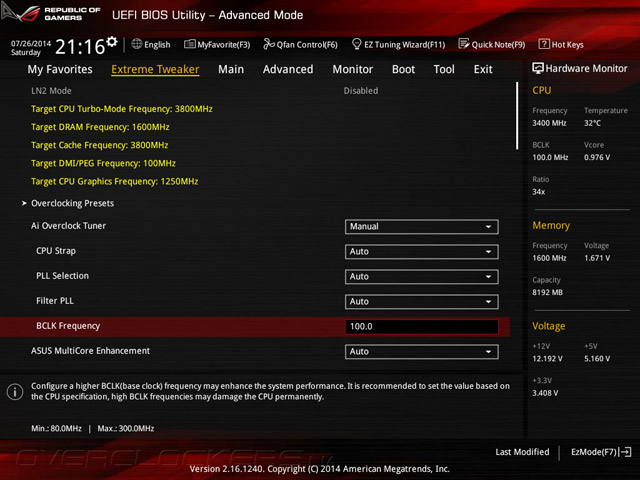
Task: Select the Extreme Tweaker tab
Action: coord(155,69)
